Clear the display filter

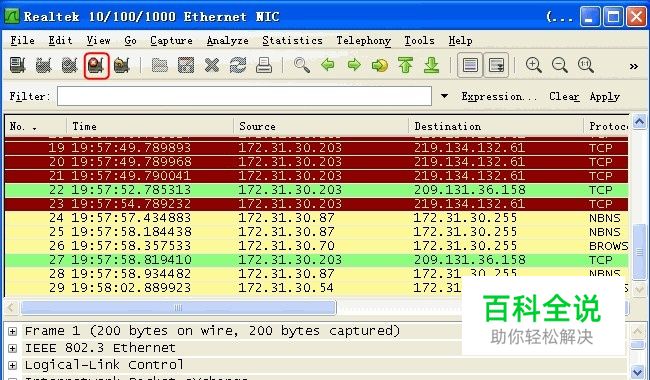(564, 97)
